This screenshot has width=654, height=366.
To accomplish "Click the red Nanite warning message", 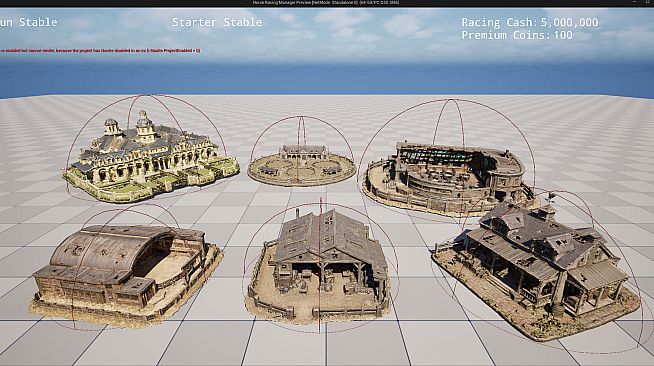I will click(100, 51).
